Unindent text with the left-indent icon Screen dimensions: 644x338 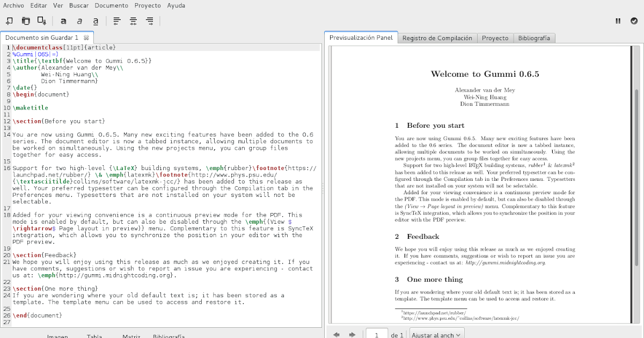pos(116,20)
